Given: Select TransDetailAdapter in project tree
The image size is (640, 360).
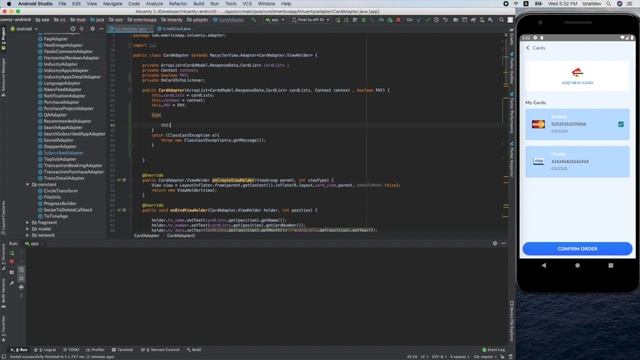Looking at the screenshot, I should (61, 178).
